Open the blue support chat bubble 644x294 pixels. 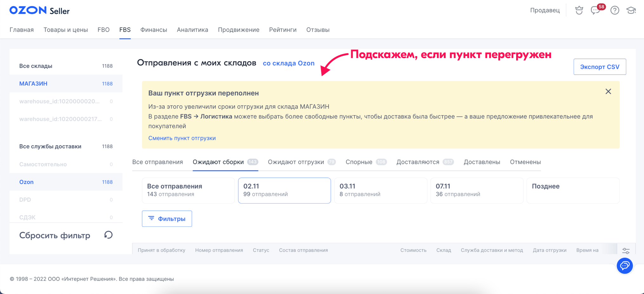point(624,265)
